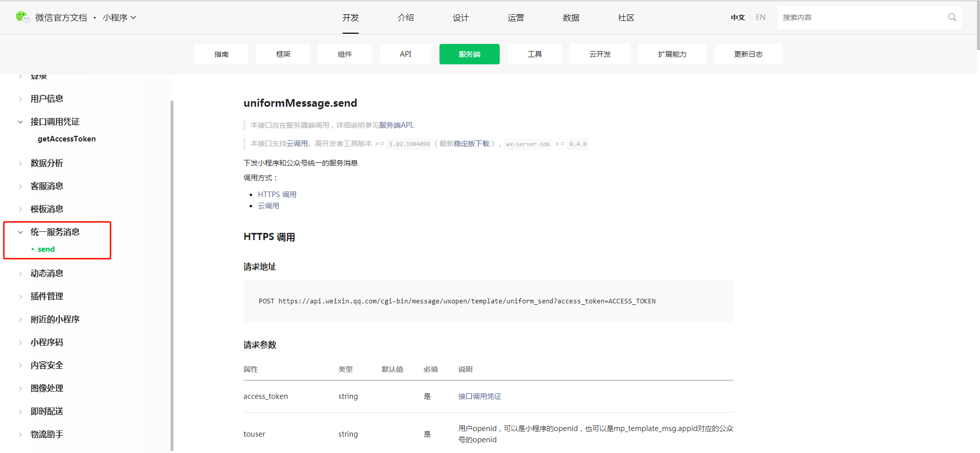The width and height of the screenshot is (980, 453).
Task: Open the 客服消息 sidebar section
Action: coord(47,186)
